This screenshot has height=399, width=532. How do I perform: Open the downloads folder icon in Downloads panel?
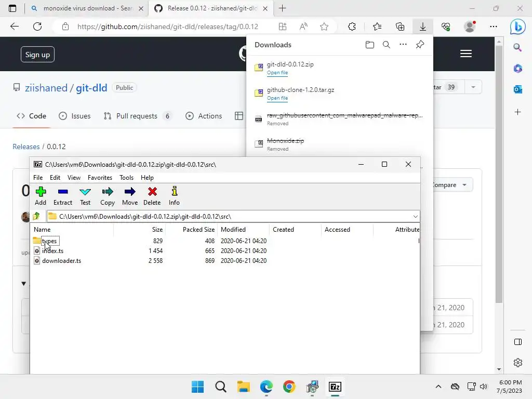click(x=369, y=45)
